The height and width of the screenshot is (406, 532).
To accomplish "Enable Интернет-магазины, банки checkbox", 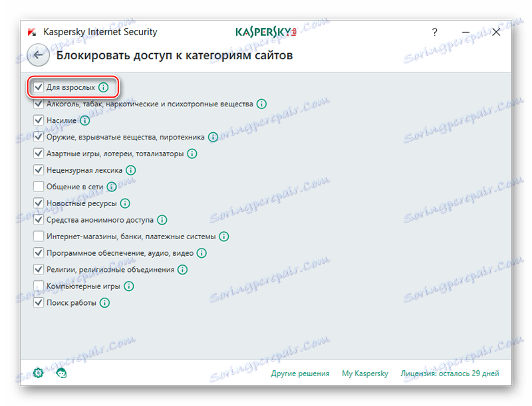I will [39, 236].
